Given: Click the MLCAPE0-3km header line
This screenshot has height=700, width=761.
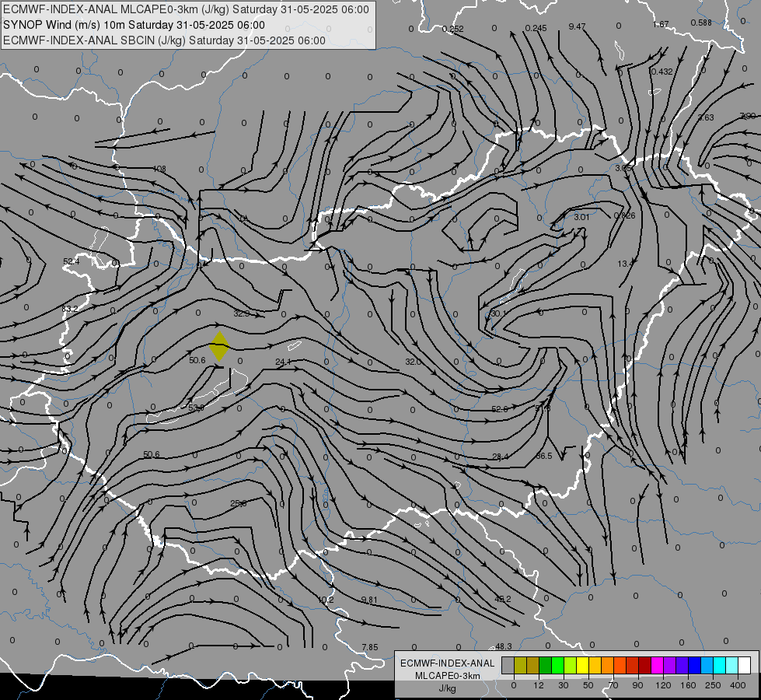Looking at the screenshot, I should tap(186, 9).
